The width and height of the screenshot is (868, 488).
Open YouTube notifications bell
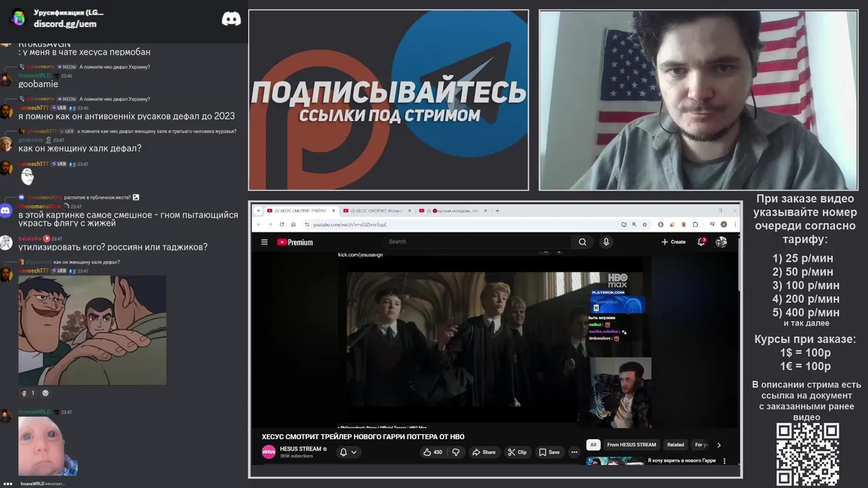tap(702, 242)
